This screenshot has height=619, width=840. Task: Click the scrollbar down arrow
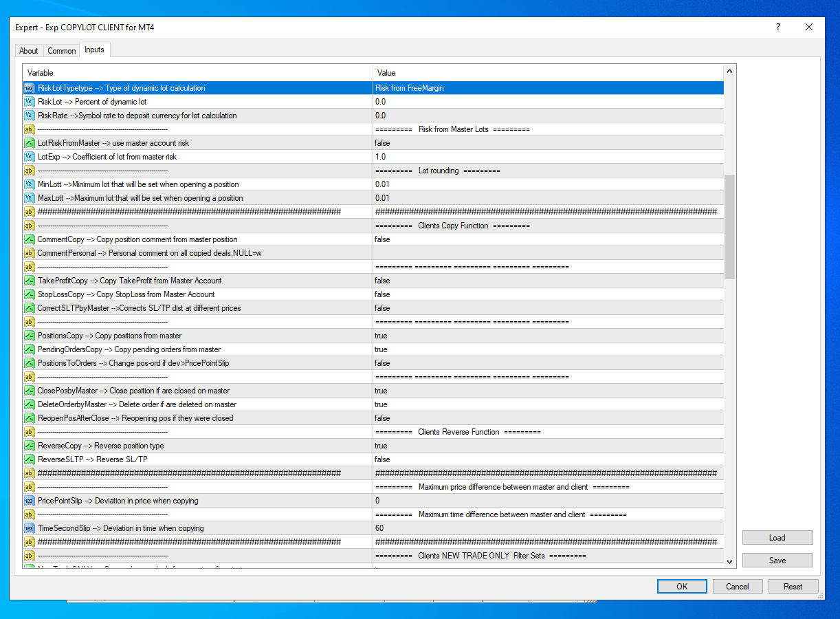(x=729, y=562)
